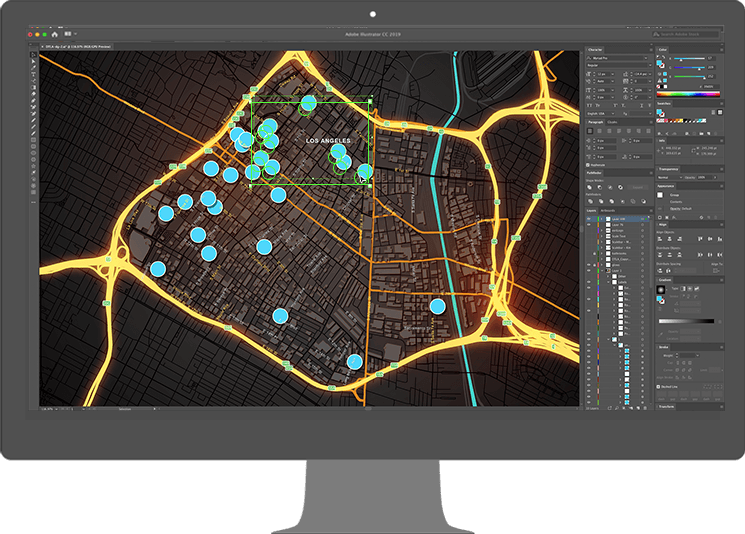
Task: Click Horizontal Align Center in Align panel
Action: tap(669, 239)
